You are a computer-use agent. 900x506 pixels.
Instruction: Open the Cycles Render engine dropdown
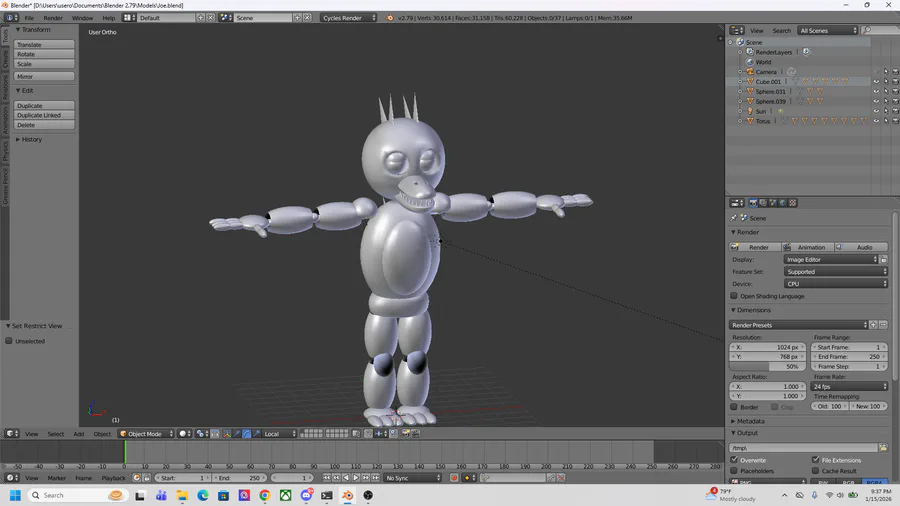[x=348, y=18]
